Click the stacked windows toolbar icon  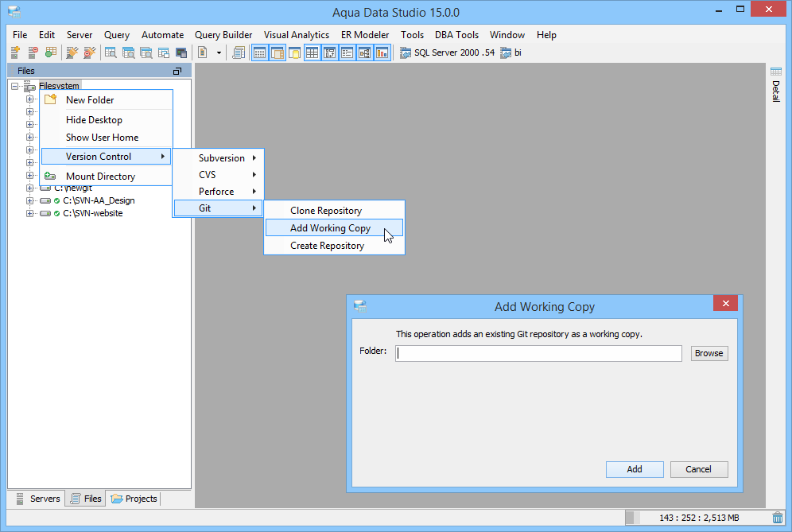tap(164, 52)
